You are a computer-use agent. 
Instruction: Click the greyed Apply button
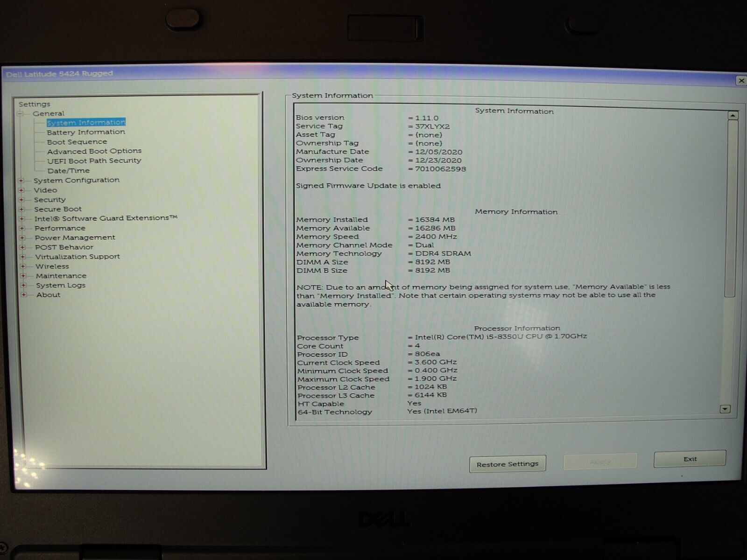600,462
